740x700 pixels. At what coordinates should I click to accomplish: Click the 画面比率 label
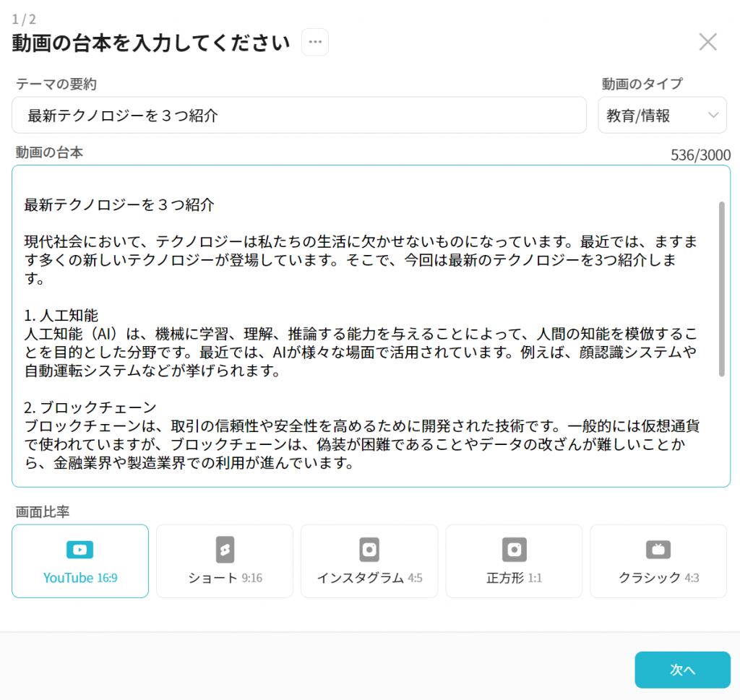[x=43, y=511]
